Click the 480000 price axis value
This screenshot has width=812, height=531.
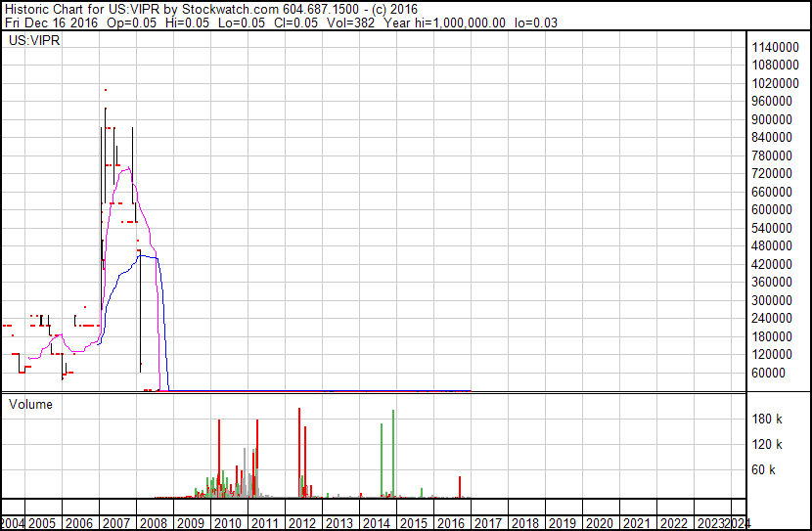click(772, 245)
